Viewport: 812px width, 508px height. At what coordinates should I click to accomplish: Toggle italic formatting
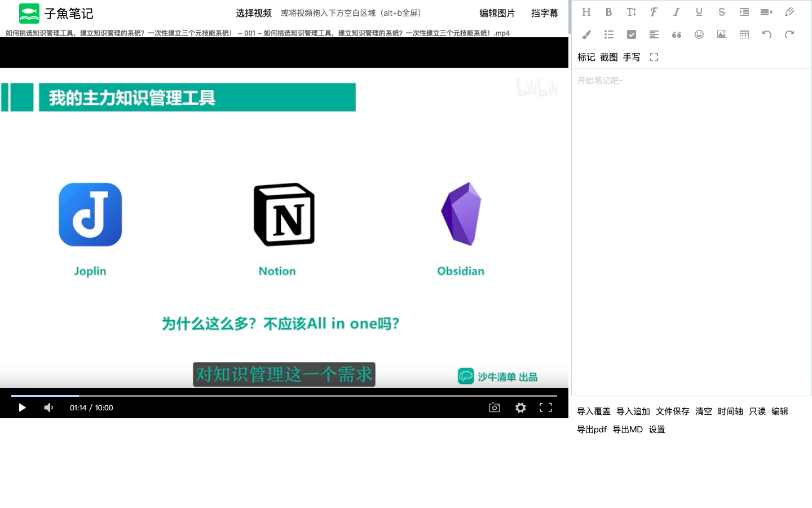click(x=676, y=12)
